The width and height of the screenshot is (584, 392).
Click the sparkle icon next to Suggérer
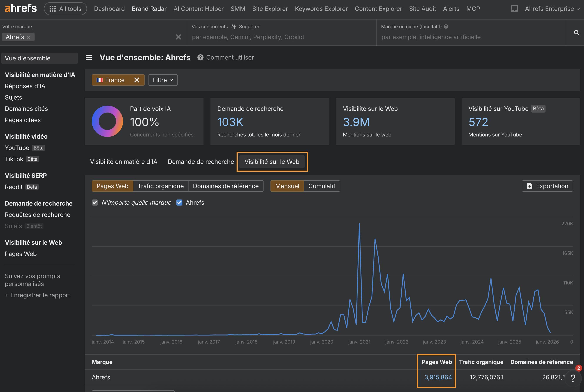[233, 27]
